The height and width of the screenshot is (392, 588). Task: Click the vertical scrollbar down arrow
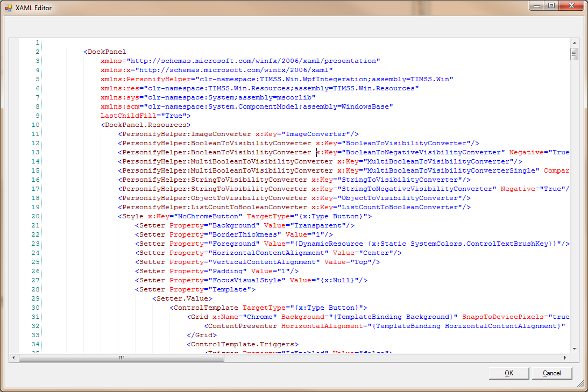575,349
